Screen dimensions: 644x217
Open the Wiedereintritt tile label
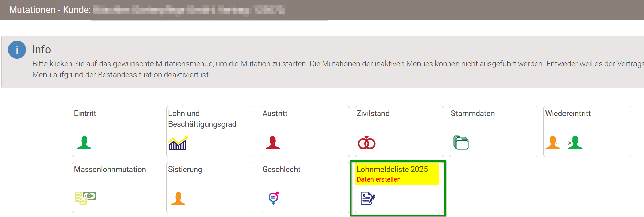(x=568, y=113)
